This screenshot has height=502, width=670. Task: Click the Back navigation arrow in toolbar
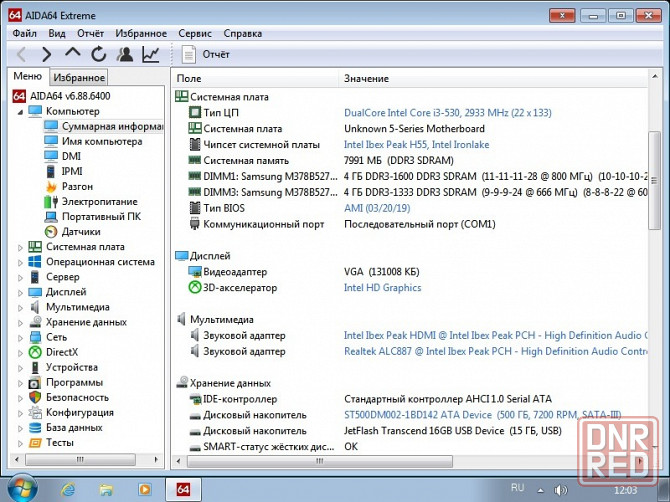click(x=21, y=54)
